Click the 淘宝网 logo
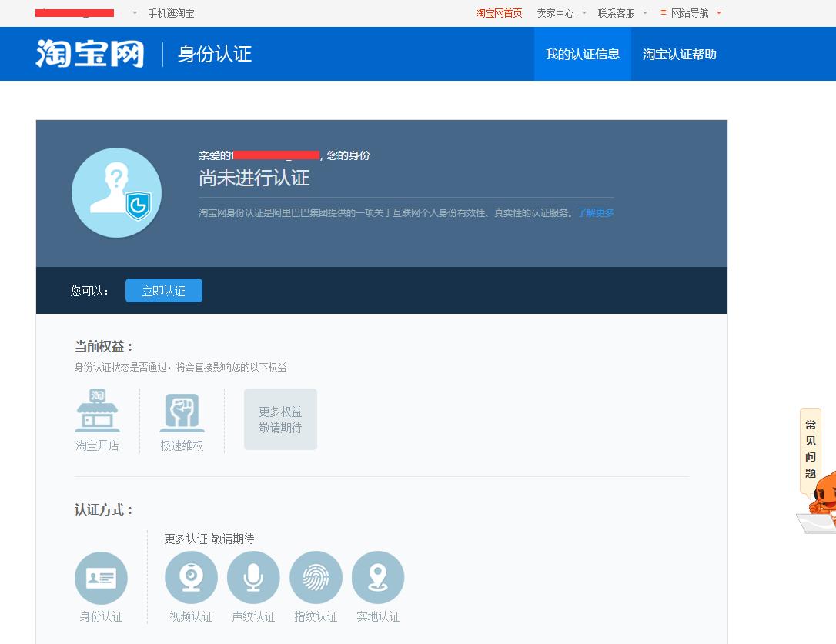The width and height of the screenshot is (836, 644). [x=88, y=53]
